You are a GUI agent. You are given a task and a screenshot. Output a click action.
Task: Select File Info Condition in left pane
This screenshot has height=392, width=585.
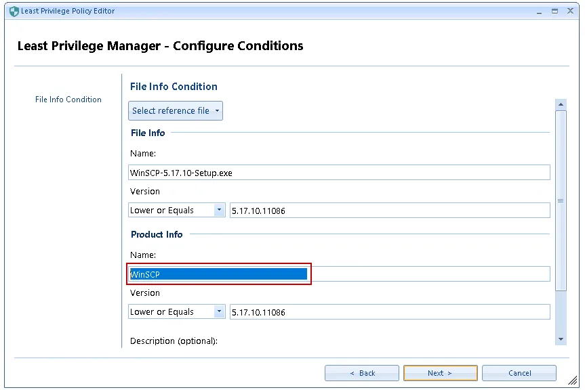tap(68, 100)
